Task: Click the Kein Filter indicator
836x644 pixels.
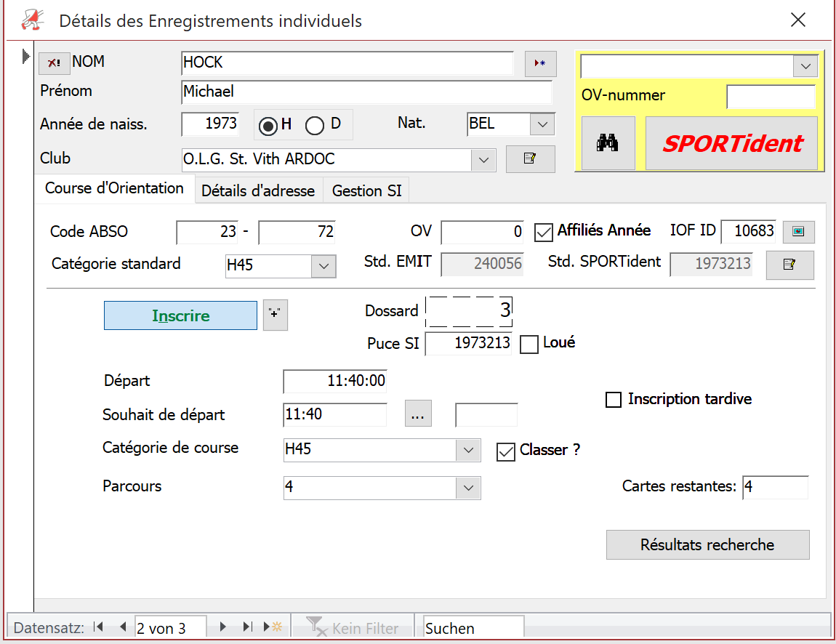Action: tap(353, 627)
